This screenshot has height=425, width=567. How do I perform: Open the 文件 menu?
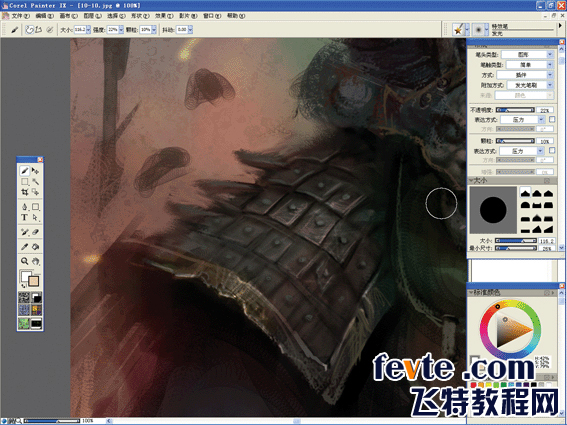(20, 16)
